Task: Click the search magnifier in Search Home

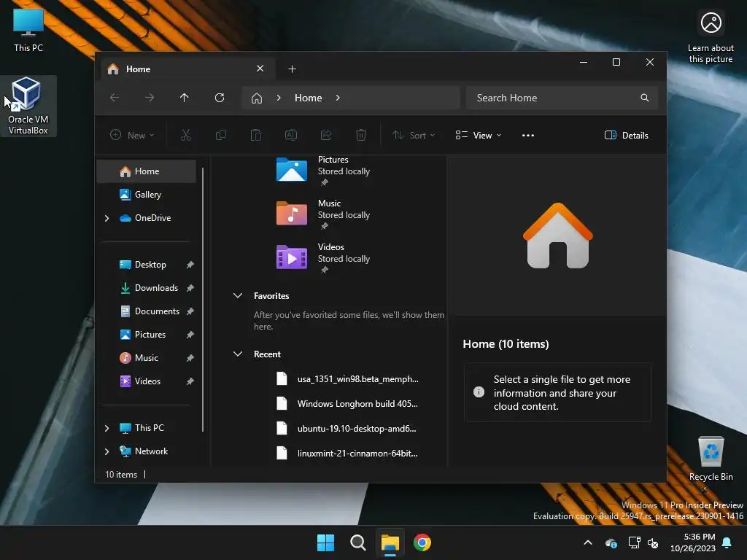Action: click(x=645, y=98)
